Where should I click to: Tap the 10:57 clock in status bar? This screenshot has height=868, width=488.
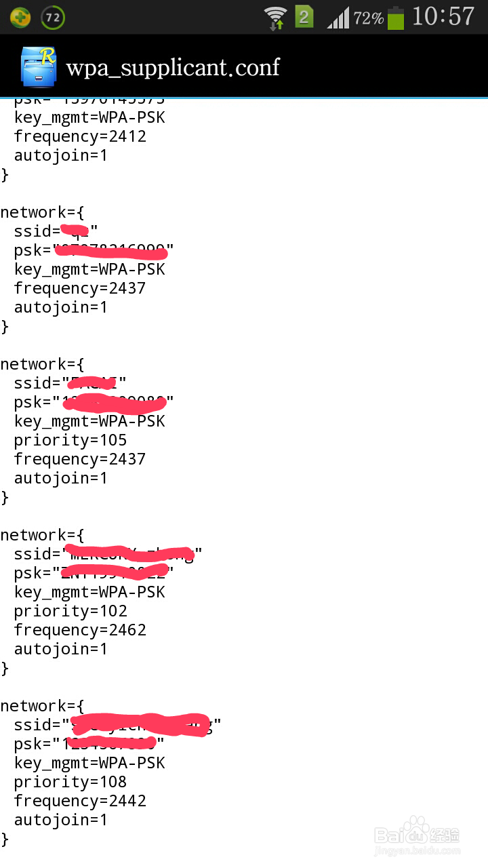click(443, 17)
